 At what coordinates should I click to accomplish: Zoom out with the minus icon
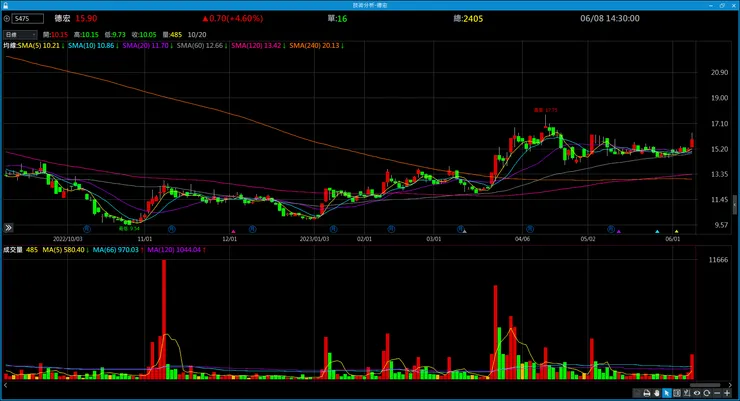717,393
